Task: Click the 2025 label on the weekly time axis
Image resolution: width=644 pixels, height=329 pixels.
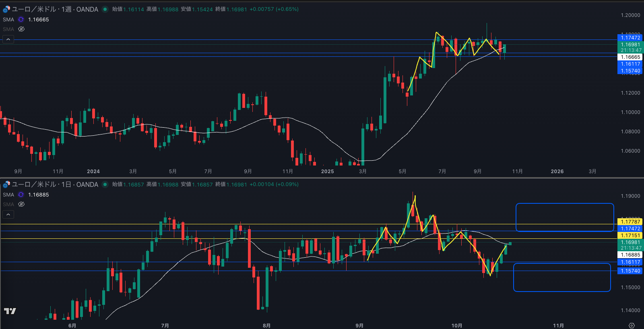Action: click(327, 171)
